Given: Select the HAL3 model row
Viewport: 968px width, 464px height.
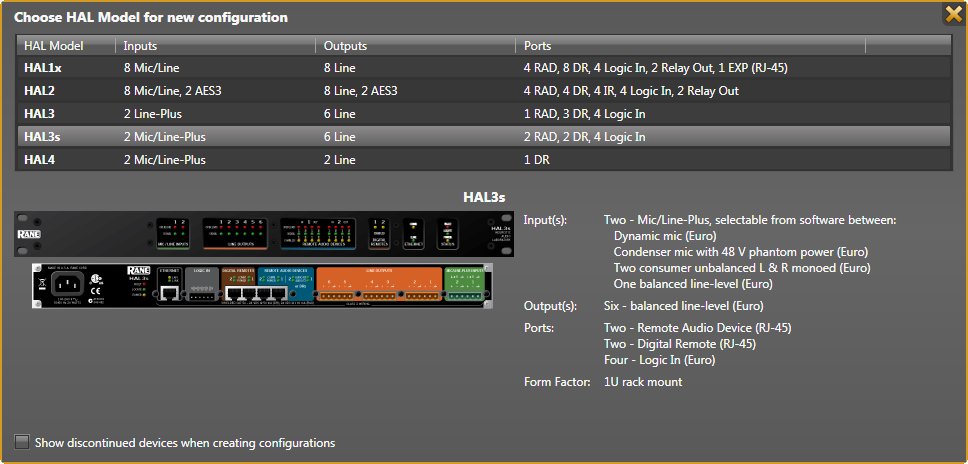Looking at the screenshot, I should click(483, 114).
